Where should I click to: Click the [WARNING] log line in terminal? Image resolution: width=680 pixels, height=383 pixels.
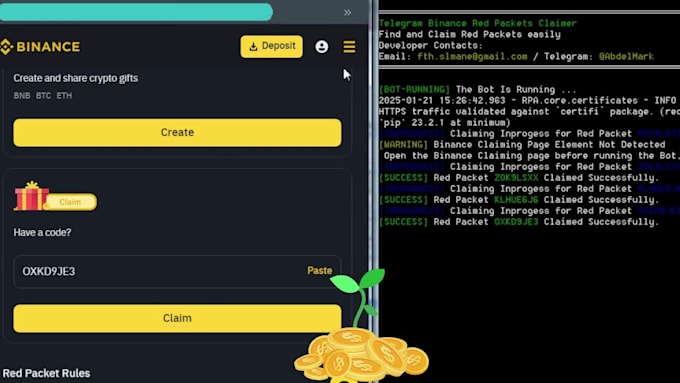pos(522,144)
